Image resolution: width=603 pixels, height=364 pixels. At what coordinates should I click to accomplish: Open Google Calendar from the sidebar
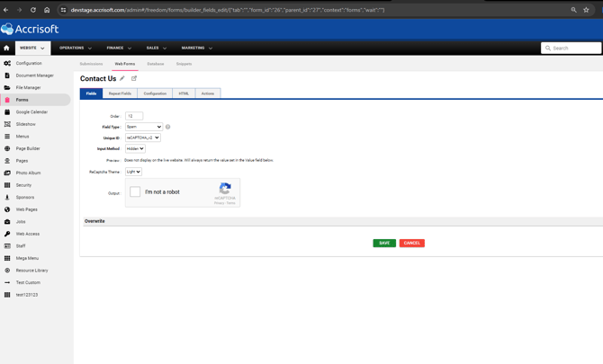[31, 112]
